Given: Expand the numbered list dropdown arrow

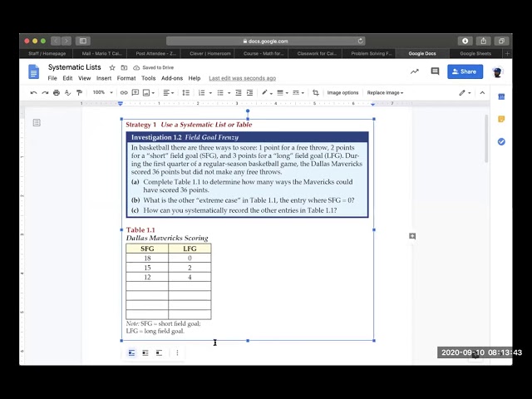Looking at the screenshot, I should click(210, 93).
